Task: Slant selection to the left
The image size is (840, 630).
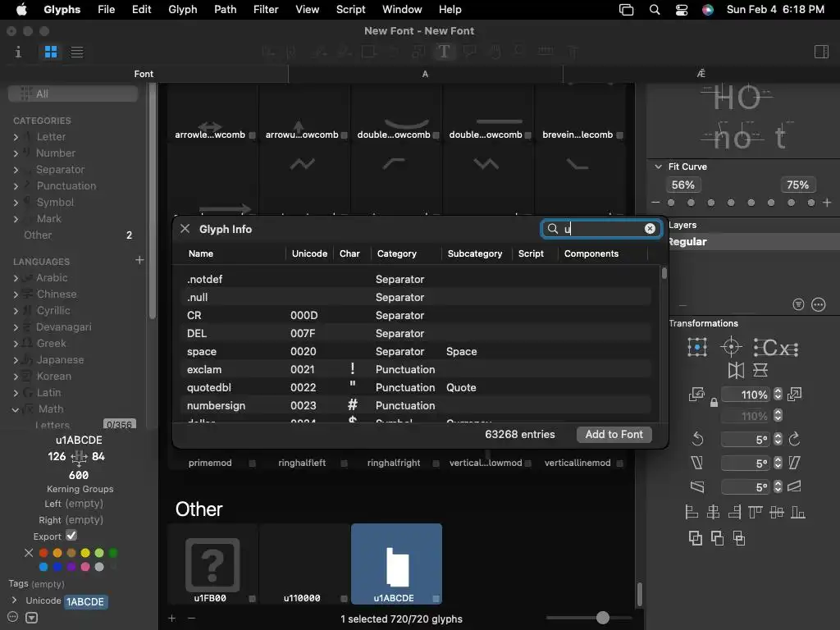Action: [x=696, y=463]
